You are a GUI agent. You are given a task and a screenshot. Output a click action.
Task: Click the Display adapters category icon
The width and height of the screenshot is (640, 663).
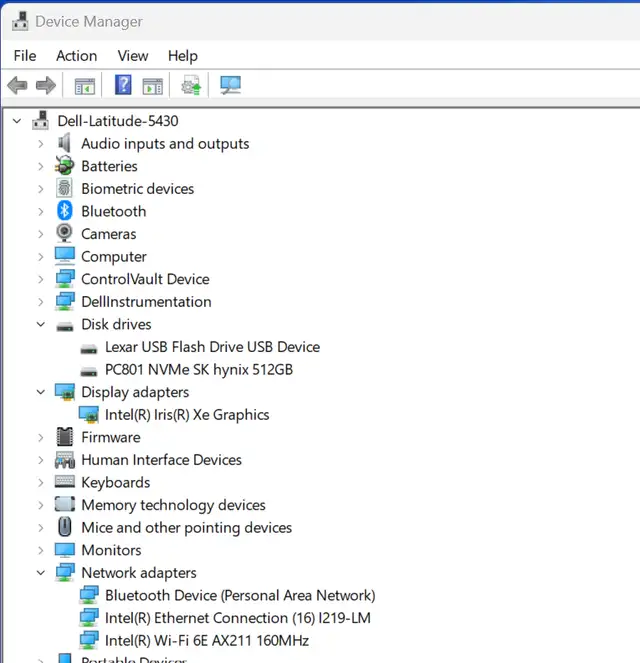(x=65, y=392)
